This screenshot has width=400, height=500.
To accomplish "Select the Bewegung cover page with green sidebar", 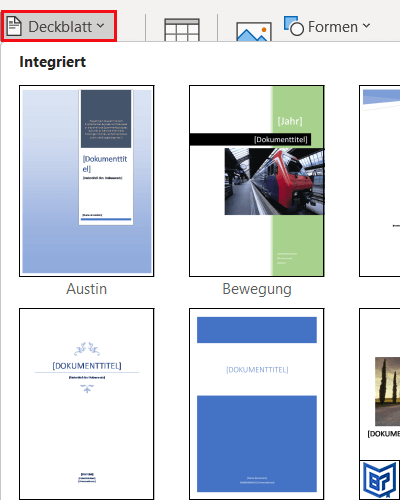I will (x=257, y=181).
